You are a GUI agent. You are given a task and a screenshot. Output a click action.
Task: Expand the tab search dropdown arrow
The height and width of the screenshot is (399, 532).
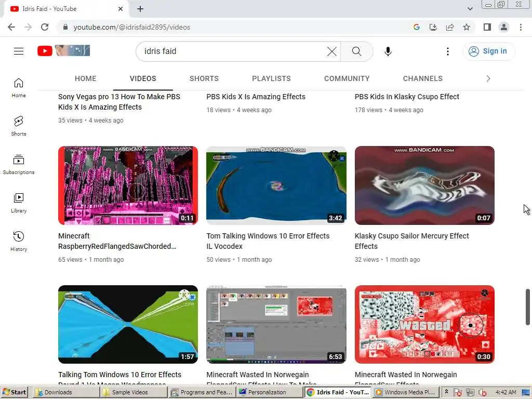coord(470,9)
